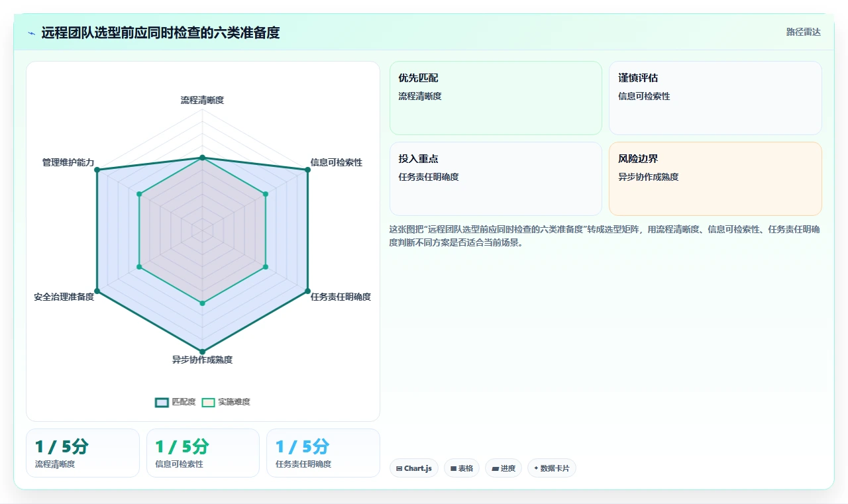The height and width of the screenshot is (504, 848).
Task: Open the 谨慎评估 card
Action: coord(715,98)
